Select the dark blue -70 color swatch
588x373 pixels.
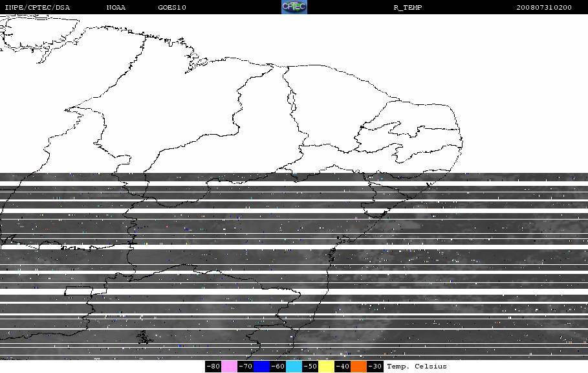pyautogui.click(x=261, y=367)
